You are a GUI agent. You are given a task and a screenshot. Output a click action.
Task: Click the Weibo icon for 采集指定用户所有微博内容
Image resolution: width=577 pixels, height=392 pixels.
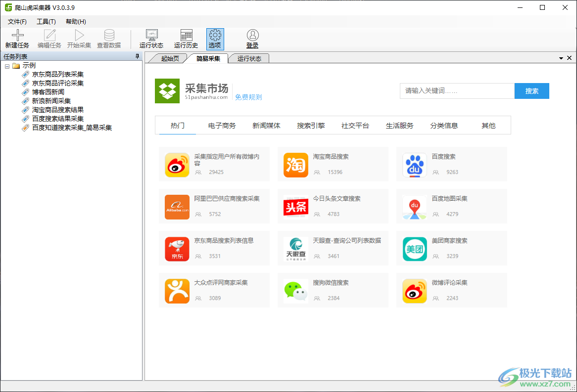pos(177,165)
